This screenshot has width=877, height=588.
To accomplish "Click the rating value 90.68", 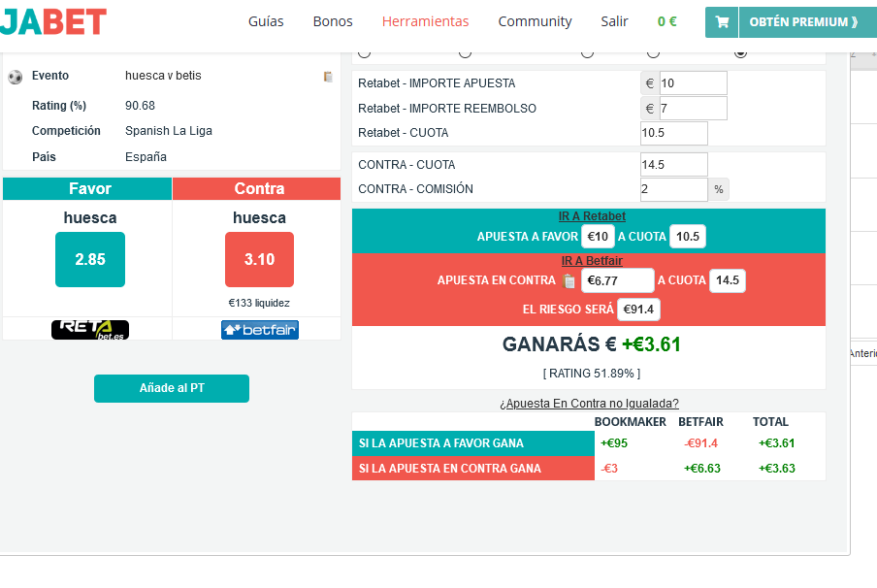I will pyautogui.click(x=140, y=106).
